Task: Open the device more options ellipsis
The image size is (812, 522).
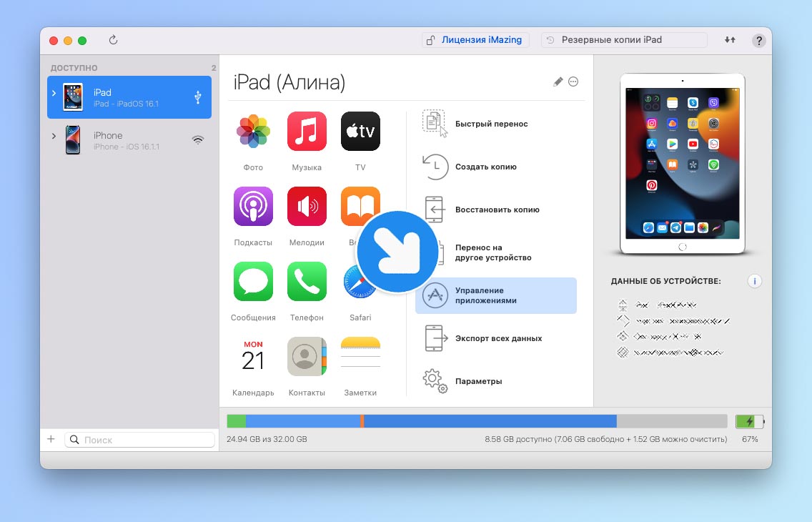Action: [x=573, y=82]
